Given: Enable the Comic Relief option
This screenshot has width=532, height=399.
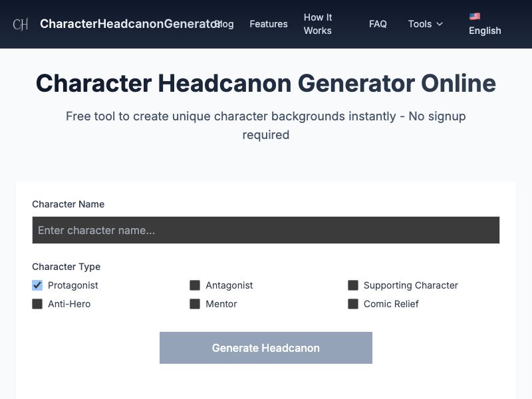Looking at the screenshot, I should (x=353, y=304).
